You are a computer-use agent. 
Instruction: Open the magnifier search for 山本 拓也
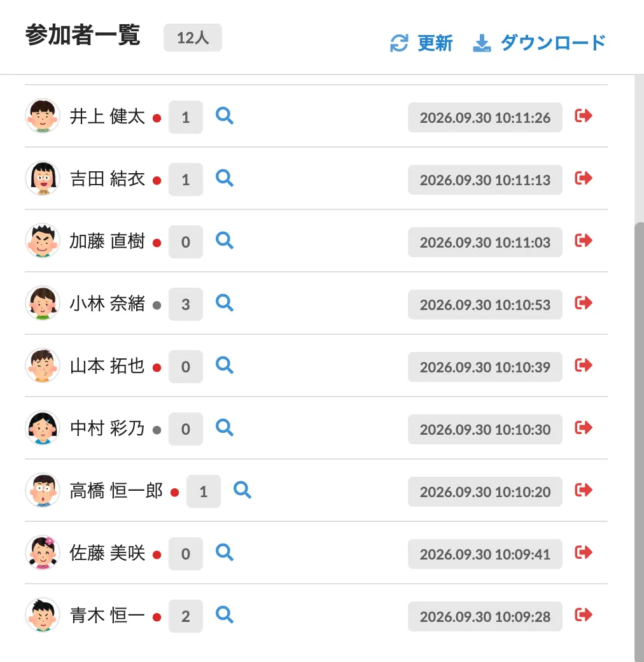tap(224, 365)
